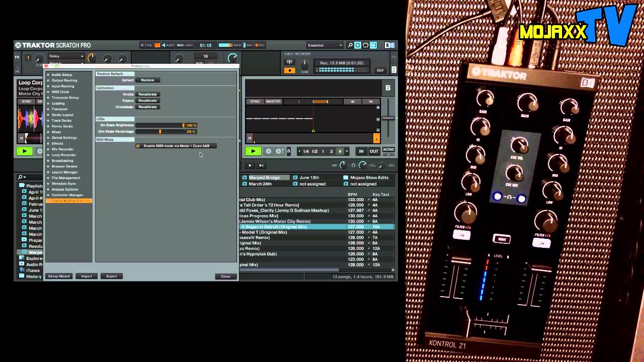Image resolution: width=644 pixels, height=362 pixels.
Task: Open the browser search magnifier in the header
Action: pyautogui.click(x=350, y=45)
